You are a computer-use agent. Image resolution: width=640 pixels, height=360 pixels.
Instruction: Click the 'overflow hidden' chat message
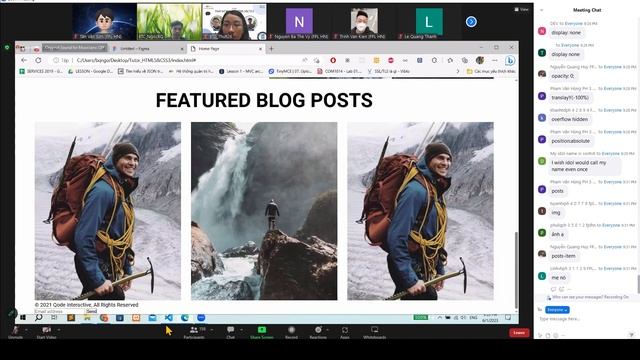click(569, 119)
